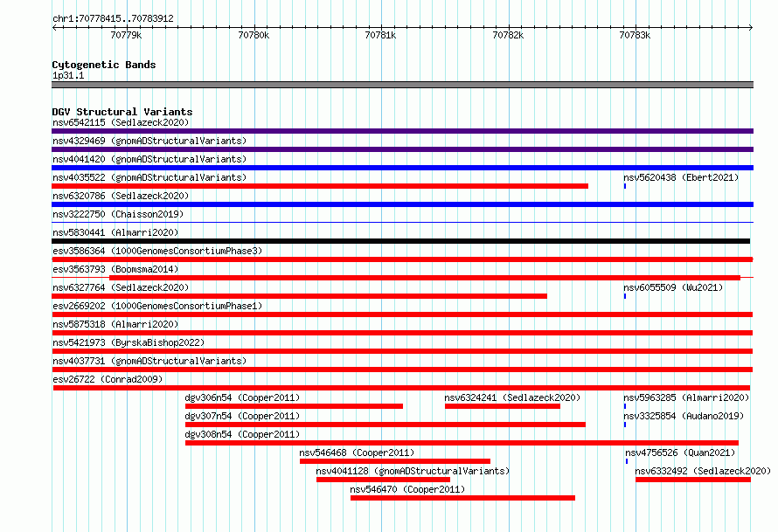Click the nsv6327764 (Sedlazeck2020) label
This screenshot has width=778, height=532.
121,287
